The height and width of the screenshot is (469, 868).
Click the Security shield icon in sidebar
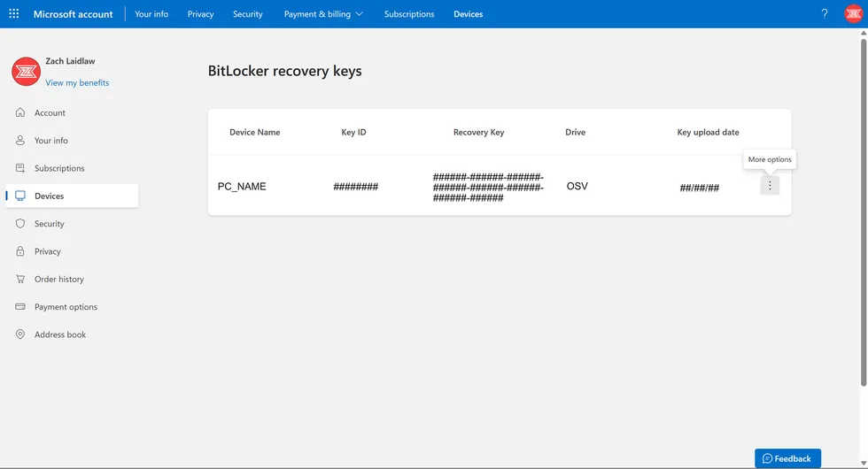20,224
